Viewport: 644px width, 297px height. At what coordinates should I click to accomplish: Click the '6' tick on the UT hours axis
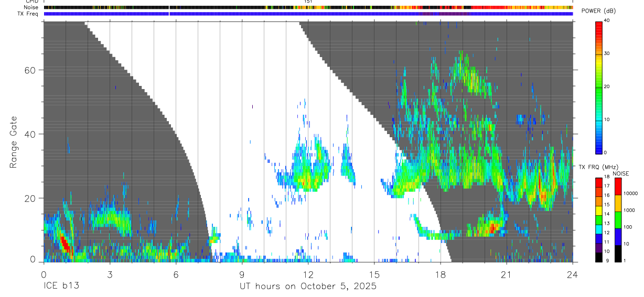click(176, 274)
